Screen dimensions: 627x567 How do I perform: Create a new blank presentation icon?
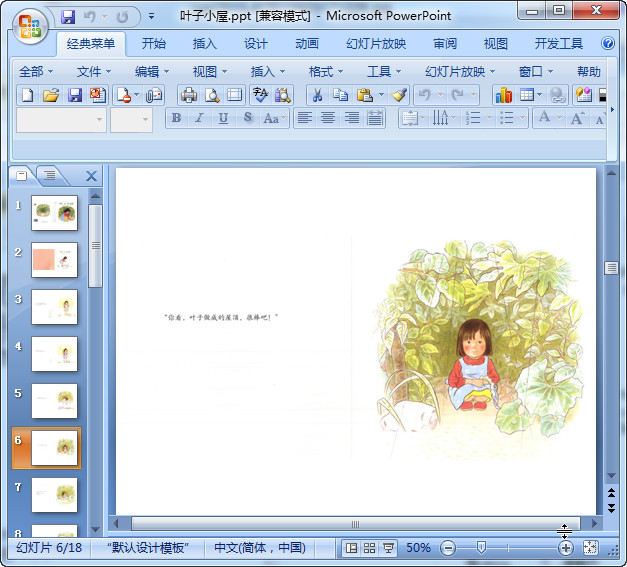(28, 95)
